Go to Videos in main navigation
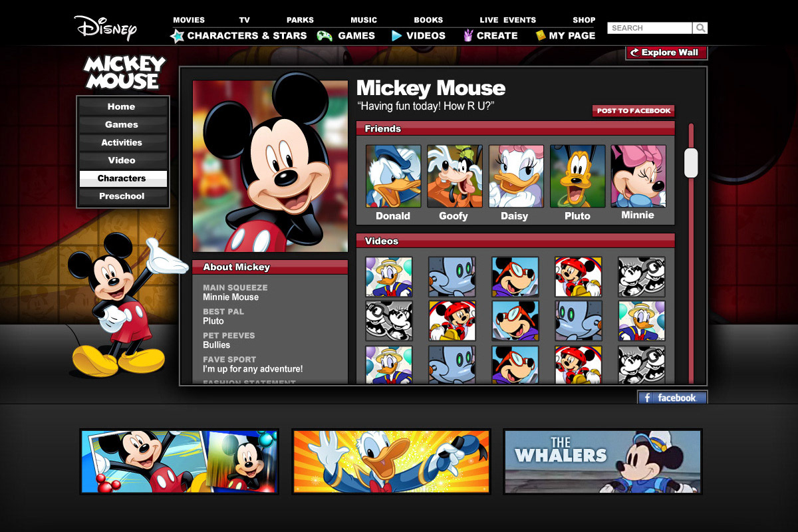Screen dimensions: 798x532 [x=426, y=36]
